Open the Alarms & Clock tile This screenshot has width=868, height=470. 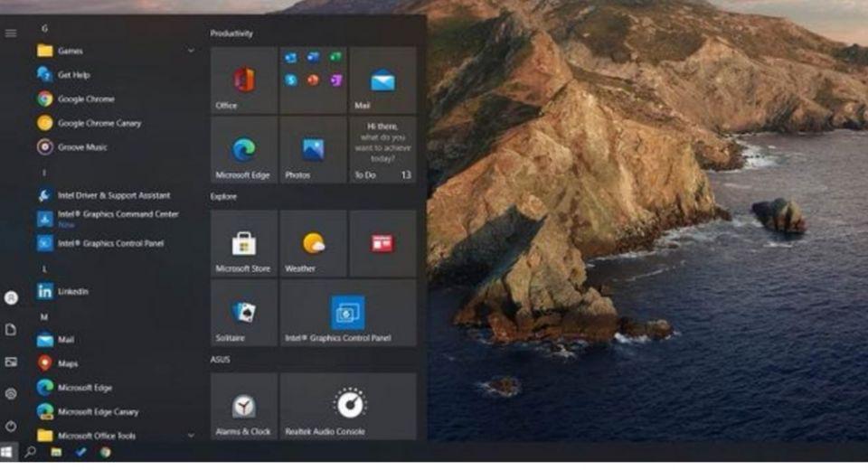coord(243,407)
